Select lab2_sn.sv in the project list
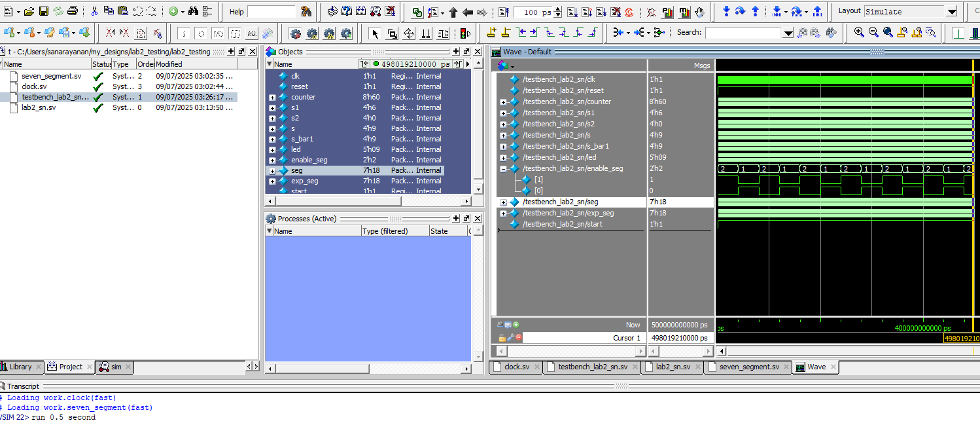This screenshot has height=423, width=980. (38, 107)
